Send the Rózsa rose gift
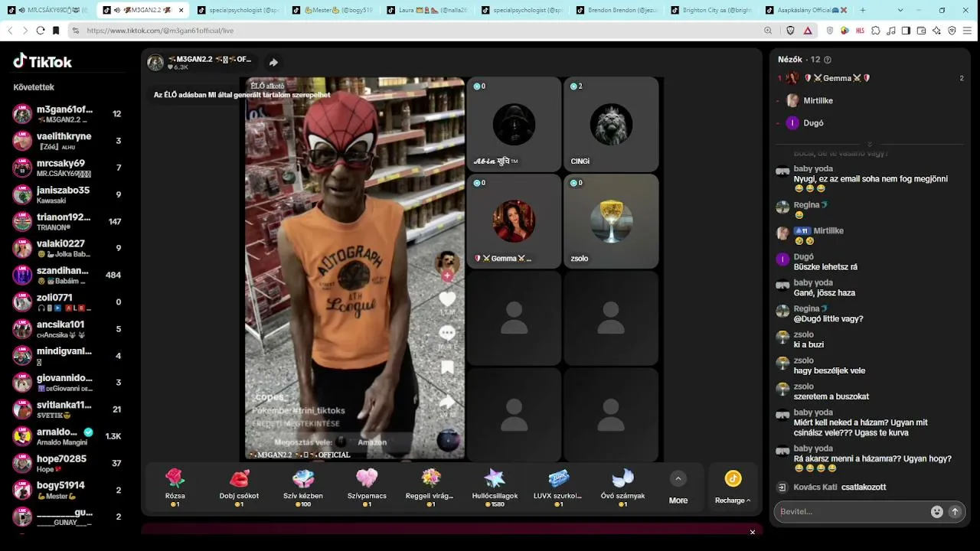Image resolution: width=980 pixels, height=551 pixels. coord(175,487)
